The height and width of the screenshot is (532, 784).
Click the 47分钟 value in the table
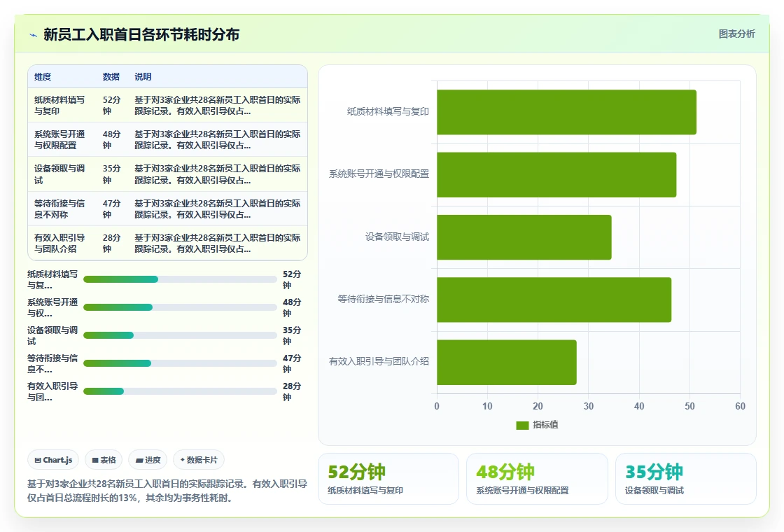tap(111, 209)
